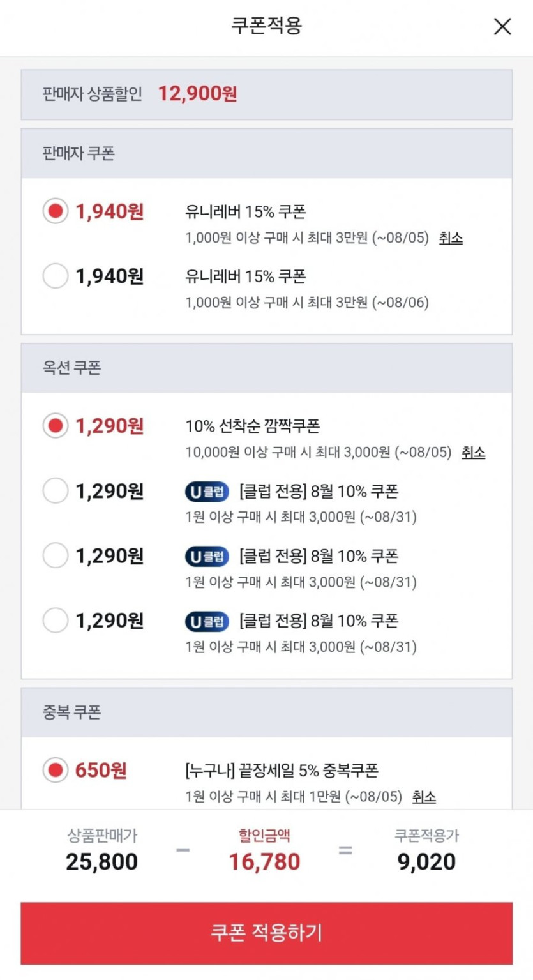Cancel the 끝장세일 5% 중복쿠폰 via 취소

(x=424, y=797)
